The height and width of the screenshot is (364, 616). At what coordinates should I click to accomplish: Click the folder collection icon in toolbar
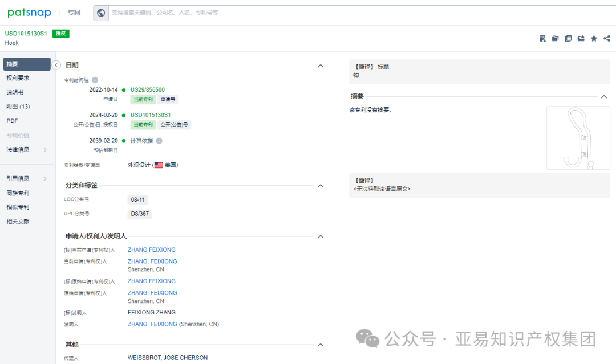[x=555, y=38]
